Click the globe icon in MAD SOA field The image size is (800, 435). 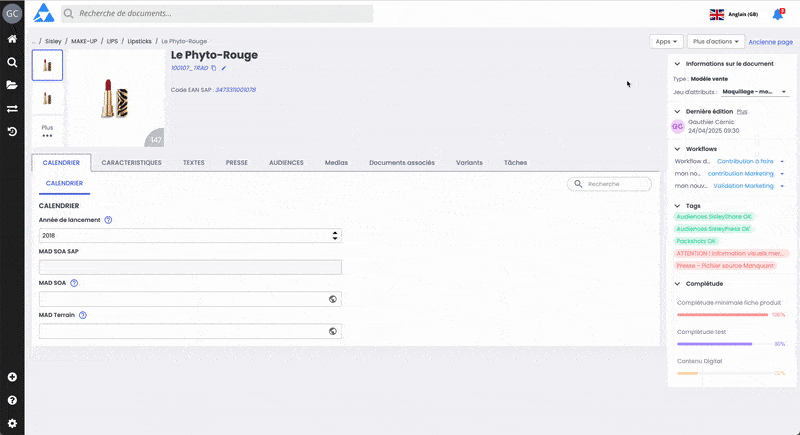(x=333, y=299)
